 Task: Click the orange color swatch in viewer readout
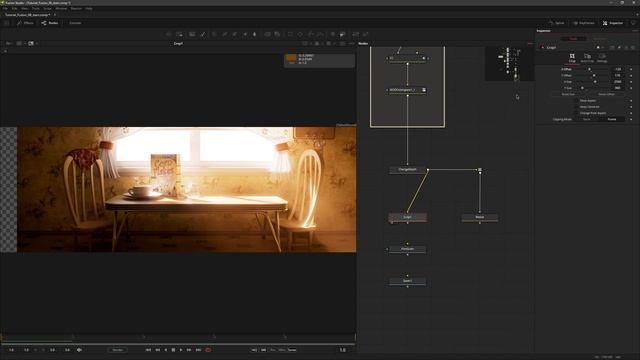291,58
